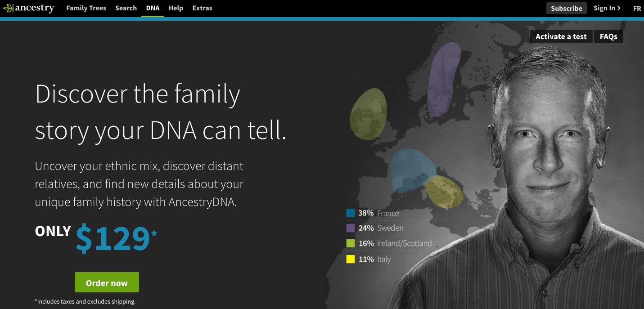Click the green Ireland/Scotland legend swatch
This screenshot has height=309, width=644.
click(351, 243)
